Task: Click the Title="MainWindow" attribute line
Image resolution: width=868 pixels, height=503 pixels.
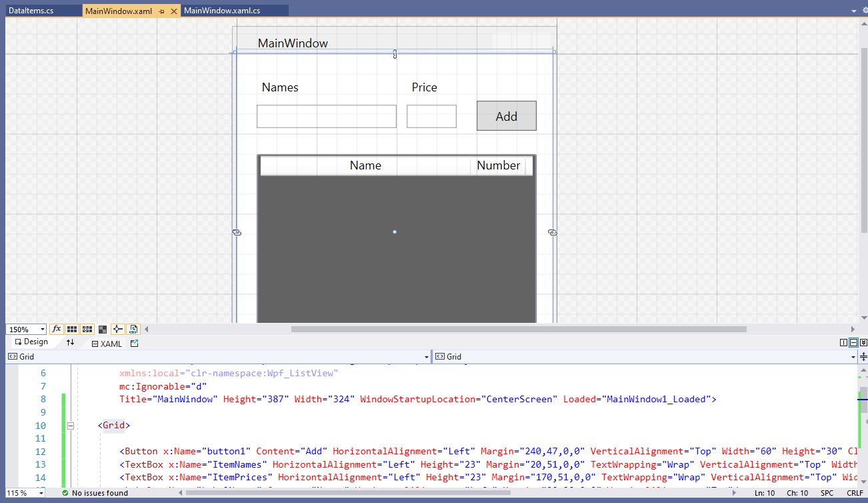Action: (418, 400)
